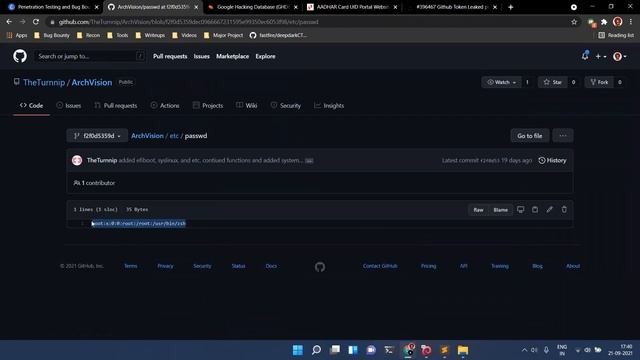Open Marketplace in top navigation
This screenshot has height=360, width=640.
click(x=233, y=56)
